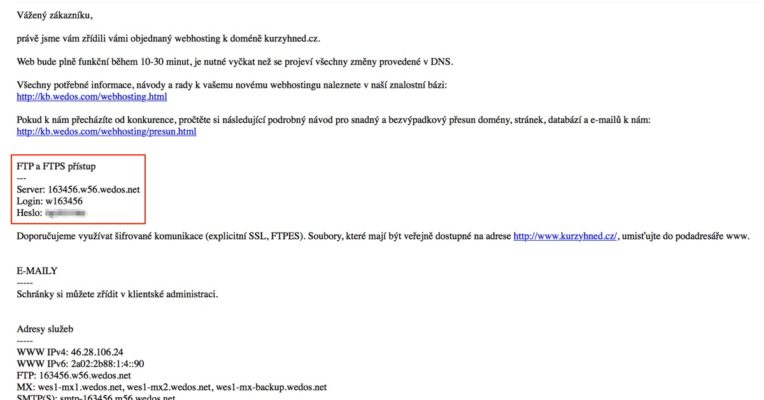Viewport: 764px width, 400px height.
Task: Click the Server 163456.w56.wedos.net line
Action: [x=79, y=190]
